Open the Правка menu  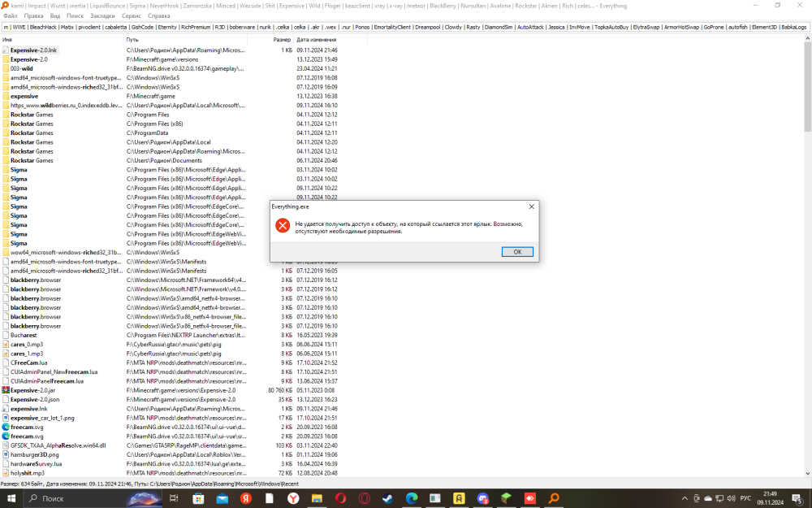tap(33, 15)
